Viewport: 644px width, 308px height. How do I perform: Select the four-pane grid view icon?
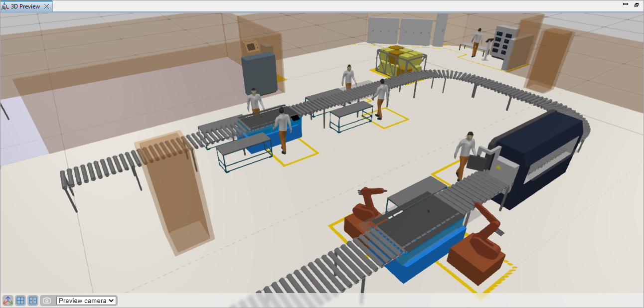point(20,301)
